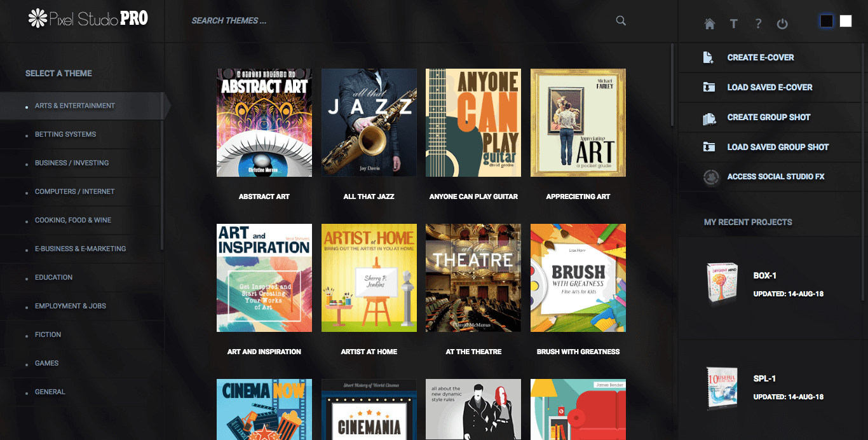This screenshot has height=440, width=868.
Task: Click the BOX-1 project name
Action: 765,276
